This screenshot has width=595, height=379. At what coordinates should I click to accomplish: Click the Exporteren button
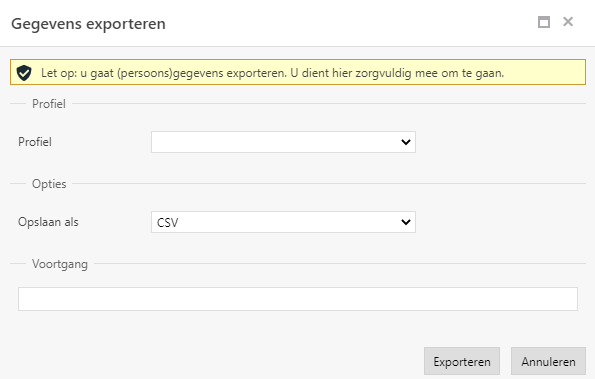[x=462, y=361]
